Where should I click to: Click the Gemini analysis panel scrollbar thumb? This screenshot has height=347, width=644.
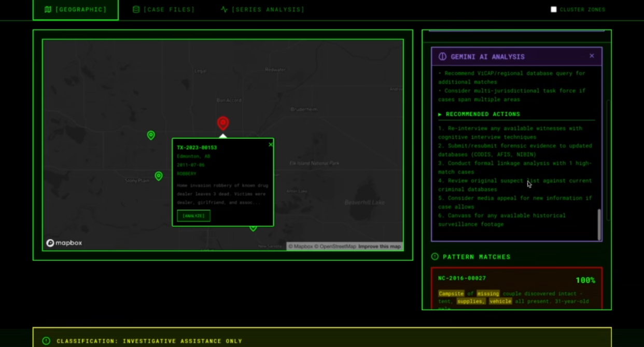tap(599, 224)
